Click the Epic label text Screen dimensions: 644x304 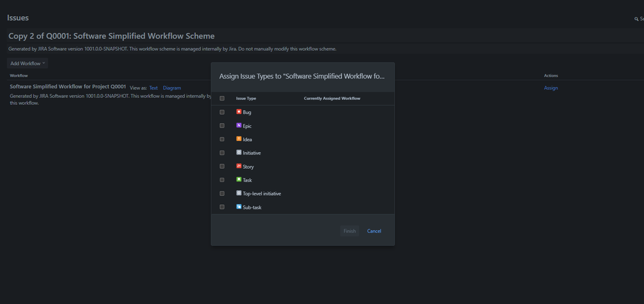pos(247,126)
